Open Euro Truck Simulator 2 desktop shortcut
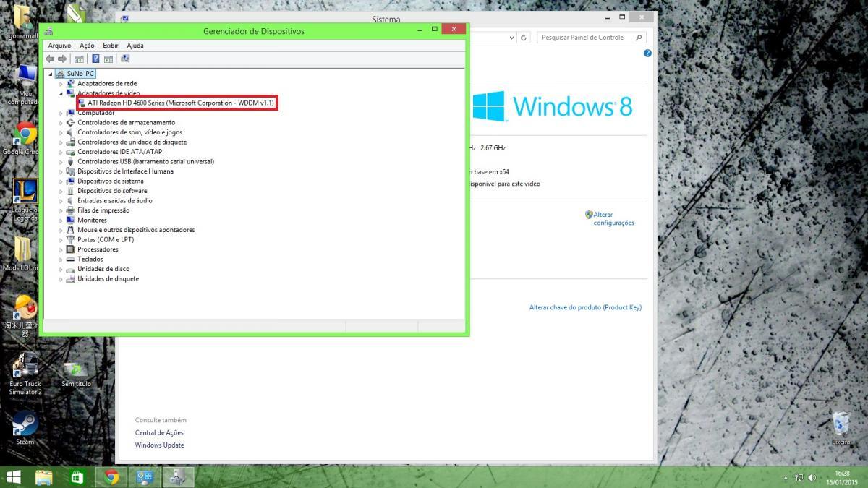Screen dimensions: 868x488 [25, 374]
